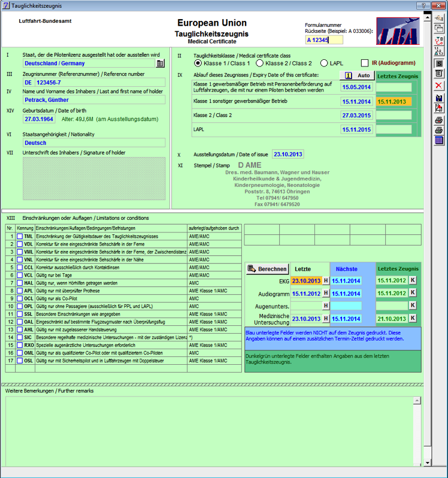Screen dimensions: 448x478
Task: Check the TML limitation checkbox
Action: click(x=20, y=236)
